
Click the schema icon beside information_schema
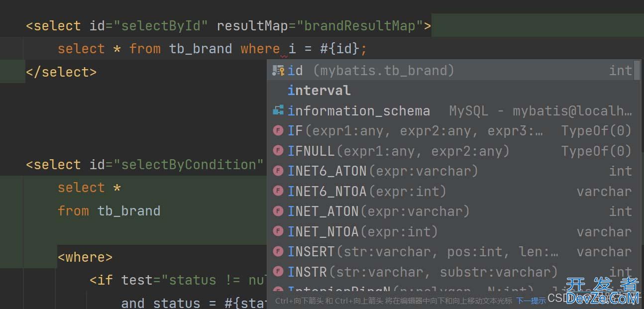[278, 110]
